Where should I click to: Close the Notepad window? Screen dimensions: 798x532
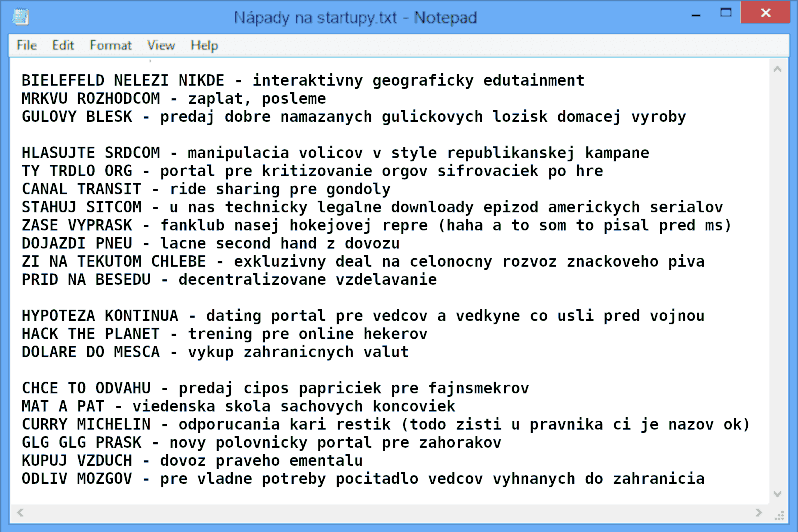tap(765, 13)
